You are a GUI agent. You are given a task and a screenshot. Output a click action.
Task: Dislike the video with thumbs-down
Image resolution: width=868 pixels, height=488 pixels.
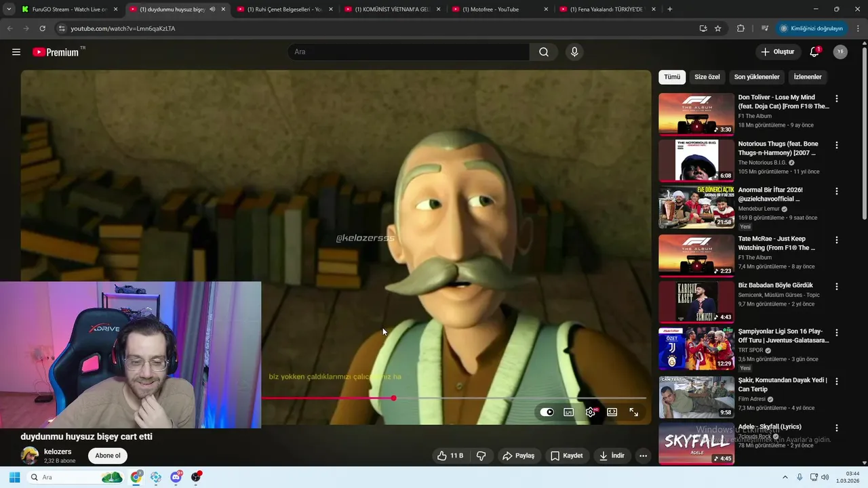[481, 455]
